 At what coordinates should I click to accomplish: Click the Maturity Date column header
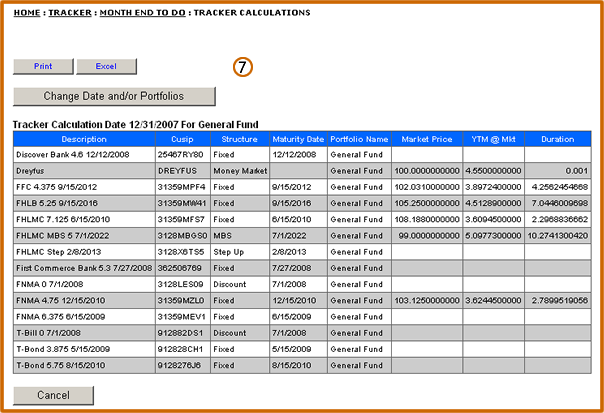298,139
